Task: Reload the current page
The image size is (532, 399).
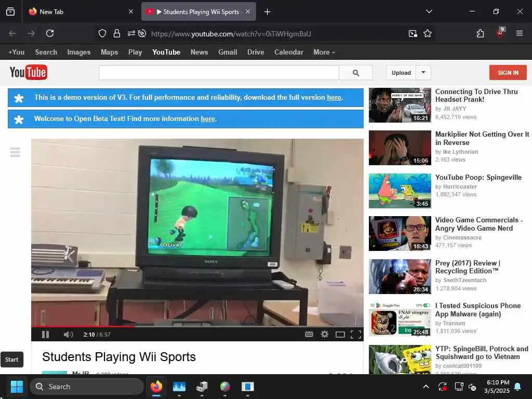Action: 50,33
